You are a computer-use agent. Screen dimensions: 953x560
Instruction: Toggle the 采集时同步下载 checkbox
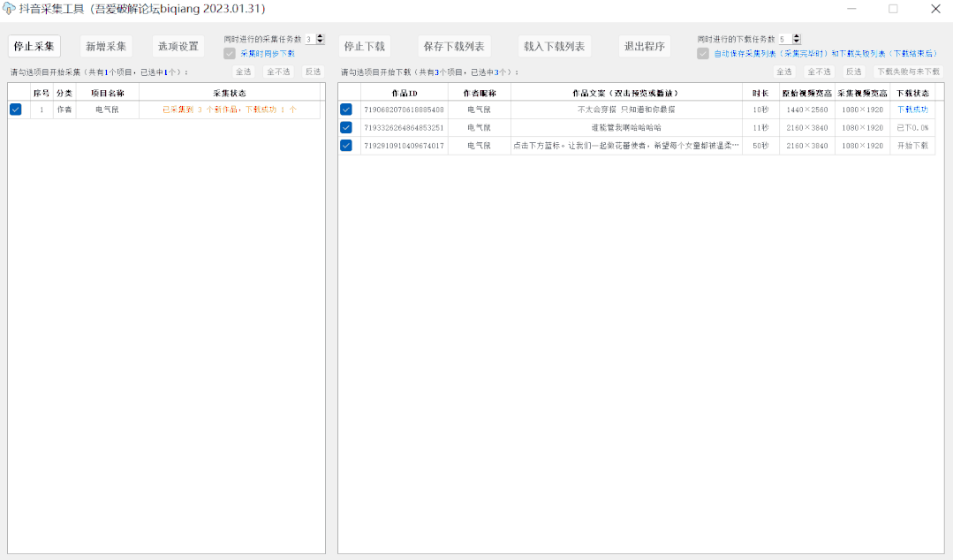(x=230, y=54)
